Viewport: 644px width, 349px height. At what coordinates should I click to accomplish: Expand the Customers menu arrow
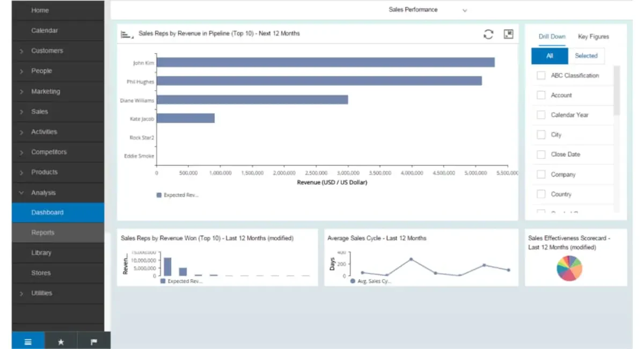(21, 51)
